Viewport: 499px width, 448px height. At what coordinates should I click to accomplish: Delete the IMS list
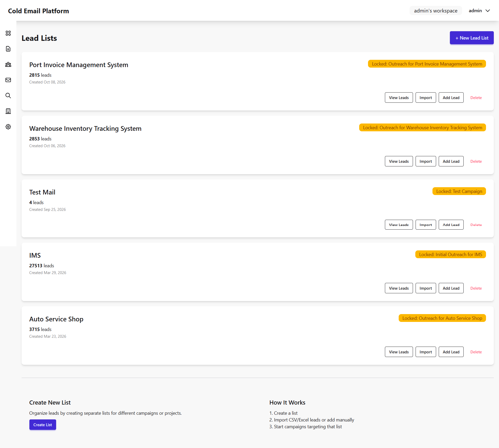tap(476, 288)
